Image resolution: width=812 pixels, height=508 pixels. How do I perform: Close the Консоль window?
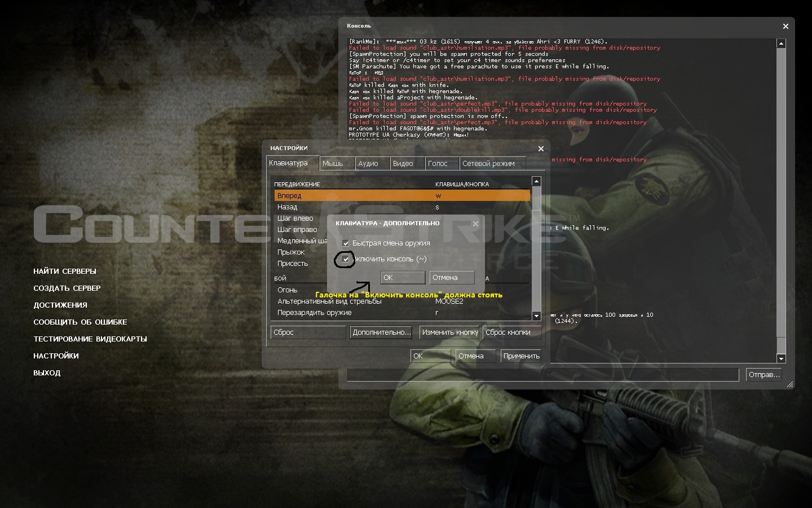(785, 26)
